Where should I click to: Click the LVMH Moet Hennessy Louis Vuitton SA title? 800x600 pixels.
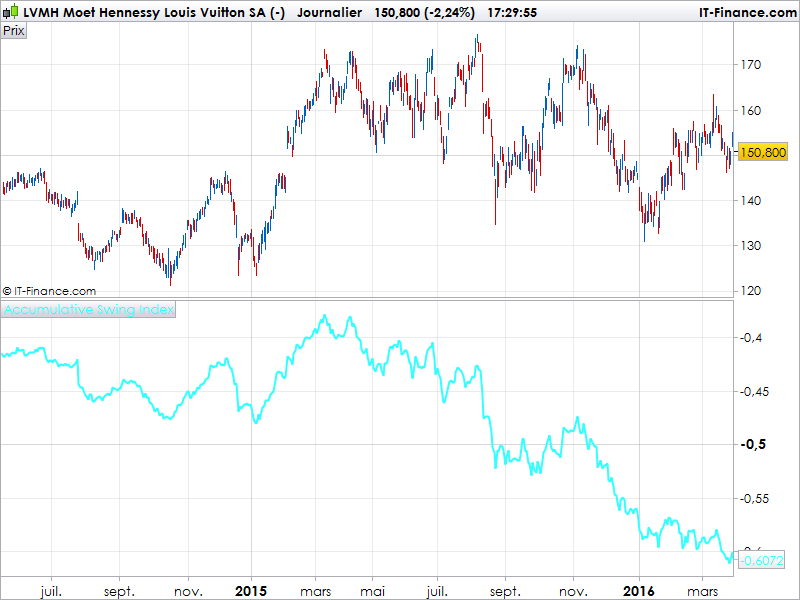click(154, 12)
